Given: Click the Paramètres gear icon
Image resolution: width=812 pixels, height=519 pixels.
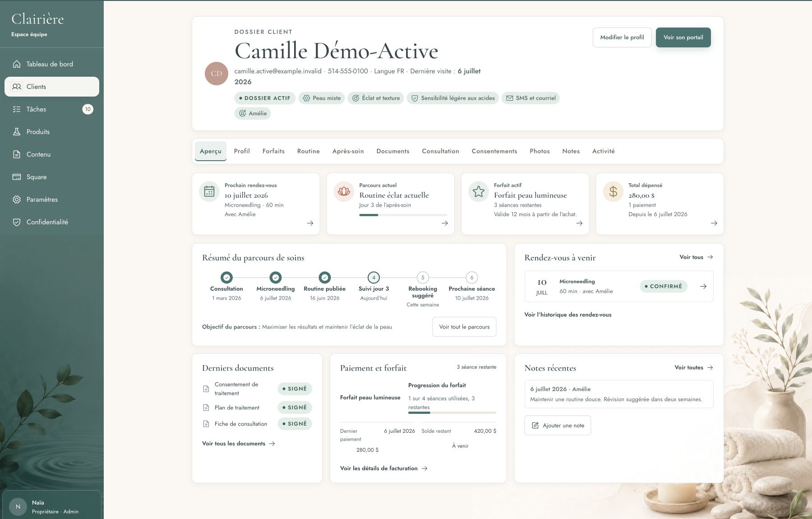Looking at the screenshot, I should click(x=17, y=199).
